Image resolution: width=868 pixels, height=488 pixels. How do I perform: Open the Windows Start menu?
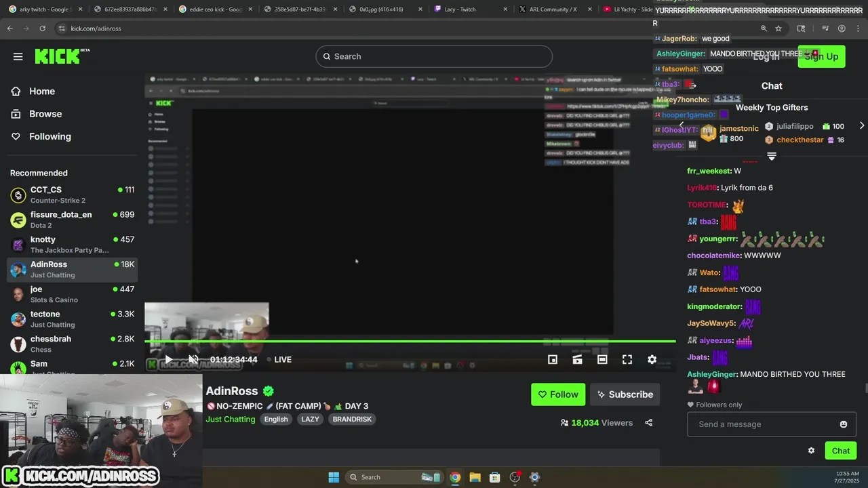pos(334,477)
